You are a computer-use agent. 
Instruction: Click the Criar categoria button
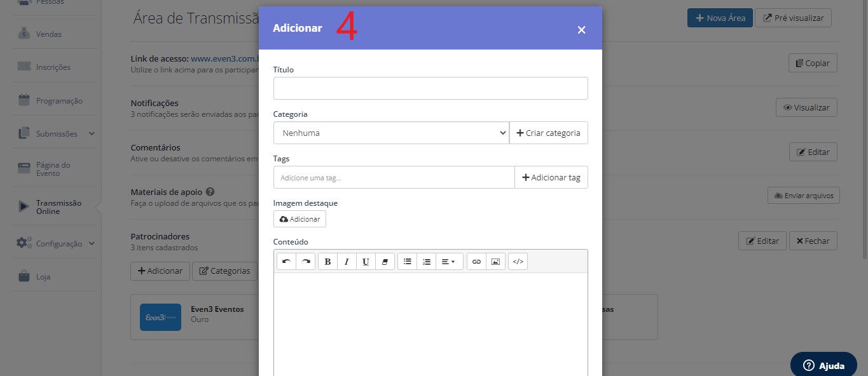(549, 133)
